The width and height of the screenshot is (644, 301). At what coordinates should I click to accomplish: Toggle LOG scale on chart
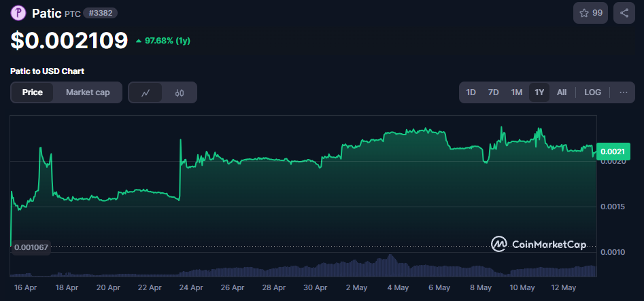[593, 92]
